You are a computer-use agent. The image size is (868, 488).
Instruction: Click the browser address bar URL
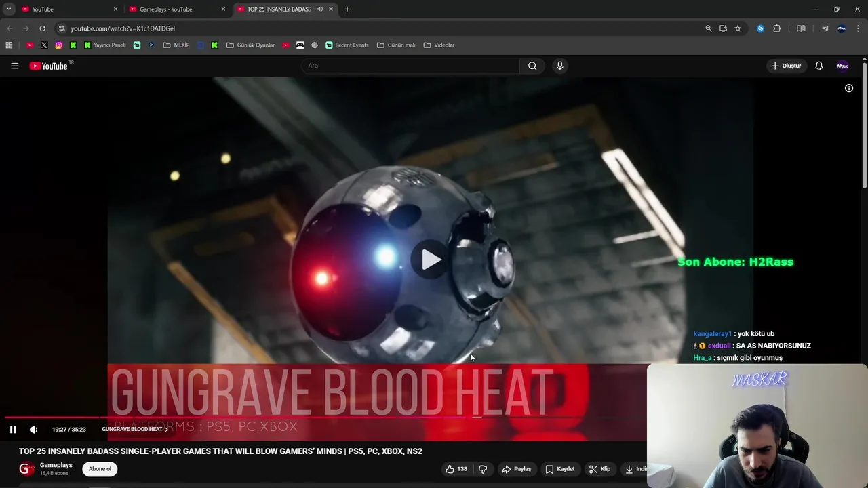[123, 28]
